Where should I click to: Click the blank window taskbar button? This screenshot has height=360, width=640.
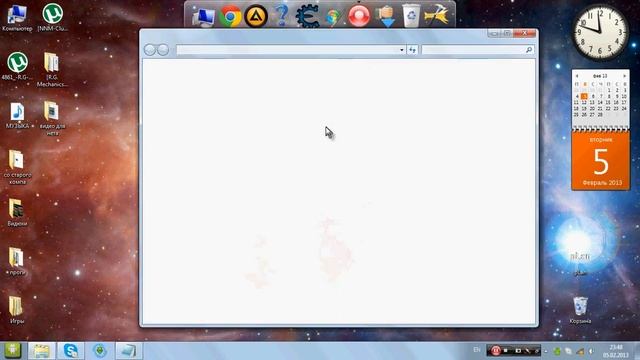click(x=129, y=351)
